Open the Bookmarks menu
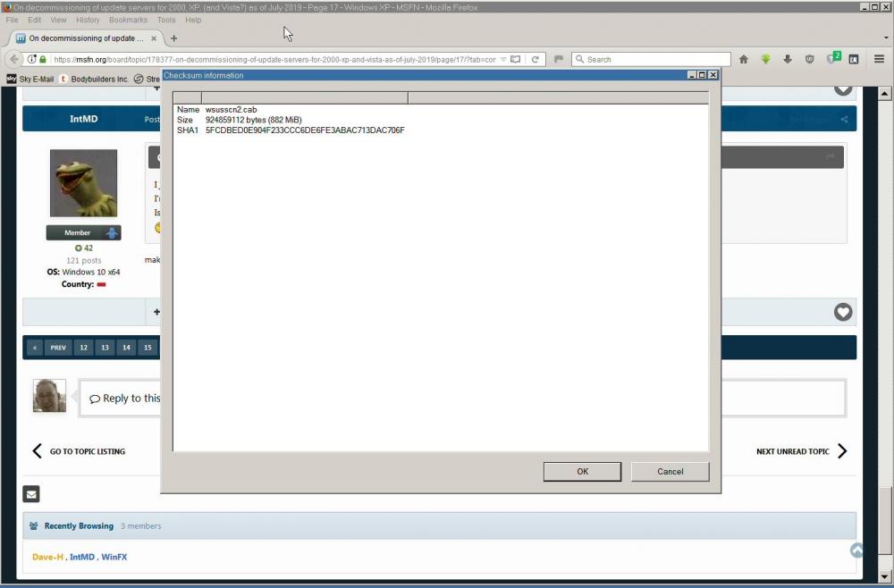Viewport: 894px width, 588px height. pos(128,20)
